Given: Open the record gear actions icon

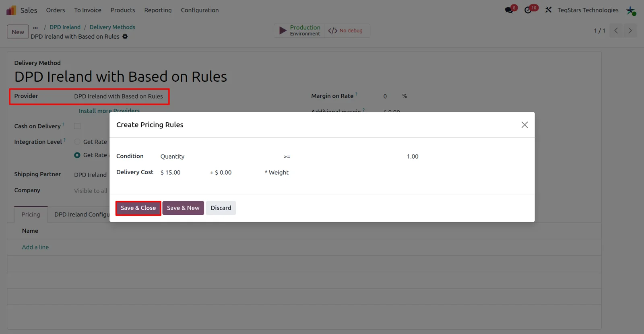Looking at the screenshot, I should [125, 37].
